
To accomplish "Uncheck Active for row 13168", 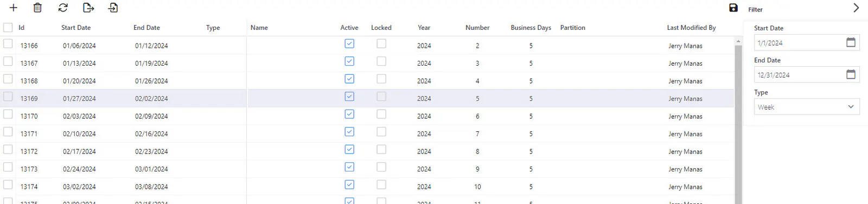I will [349, 79].
